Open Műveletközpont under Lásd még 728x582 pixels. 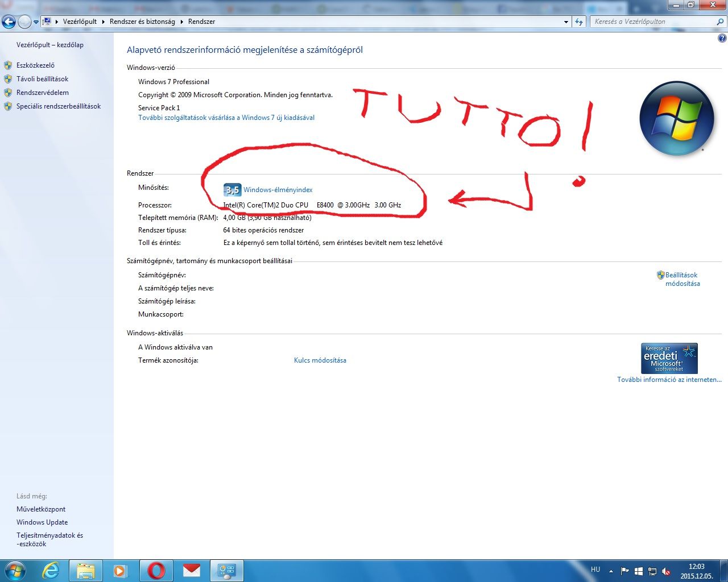41,509
